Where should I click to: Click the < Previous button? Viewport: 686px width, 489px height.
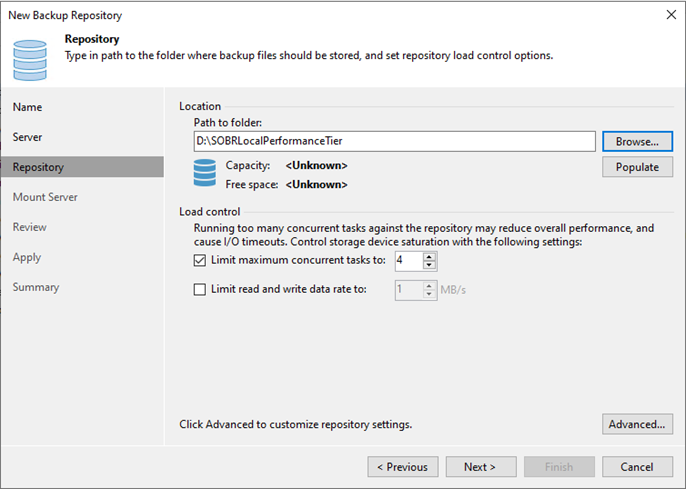[403, 467]
